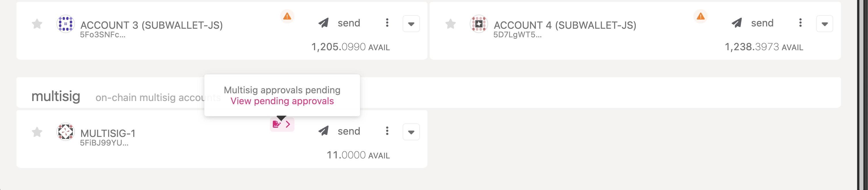
Task: Send funds from Account 4
Action: pyautogui.click(x=753, y=23)
